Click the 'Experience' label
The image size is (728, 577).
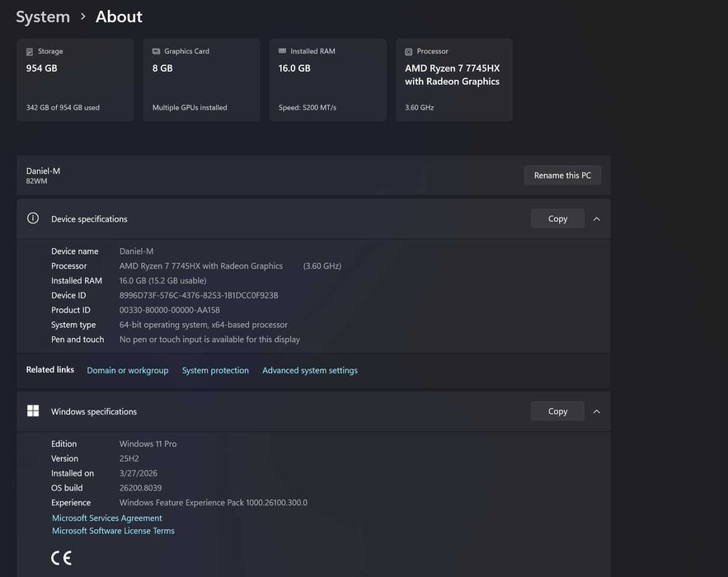click(71, 503)
